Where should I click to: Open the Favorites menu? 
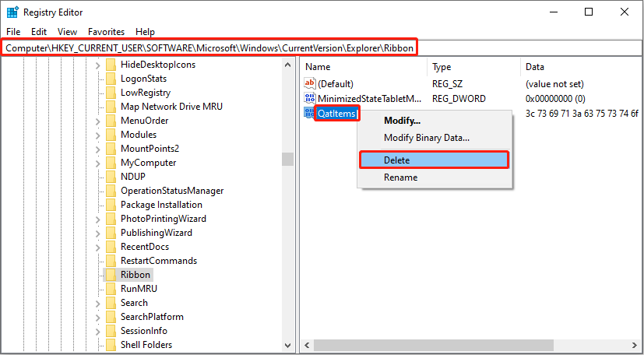tap(107, 32)
